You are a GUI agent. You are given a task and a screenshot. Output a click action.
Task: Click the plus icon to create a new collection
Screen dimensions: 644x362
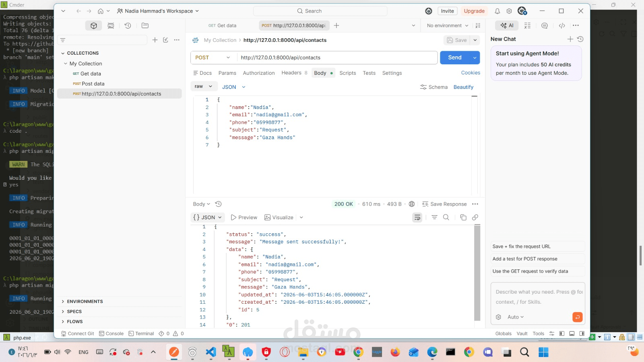(x=155, y=40)
